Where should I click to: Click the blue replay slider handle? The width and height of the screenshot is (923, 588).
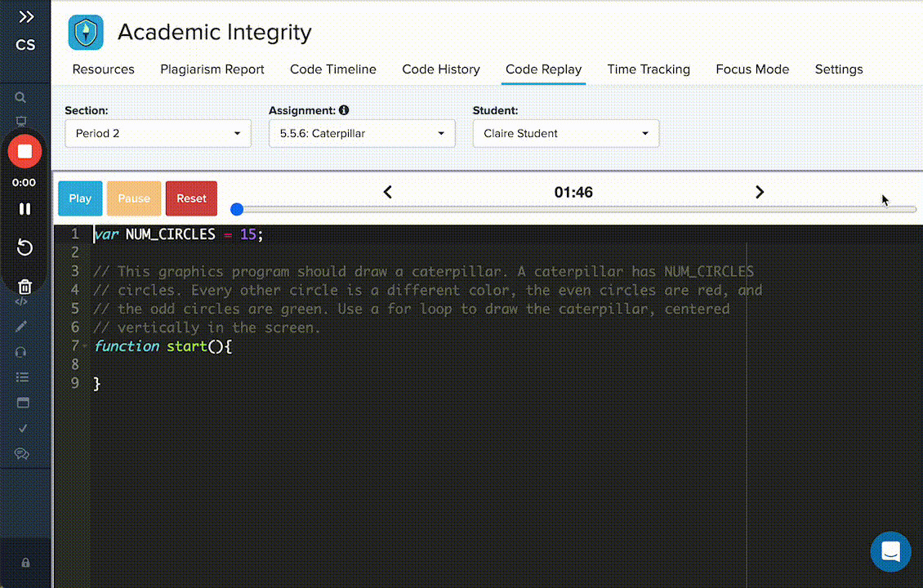tap(237, 209)
